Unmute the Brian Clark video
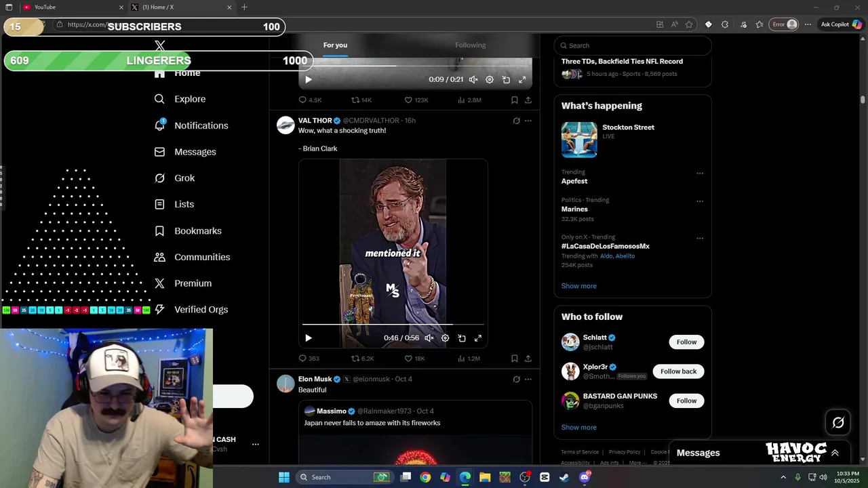Screen dimensions: 868x488 429,338
